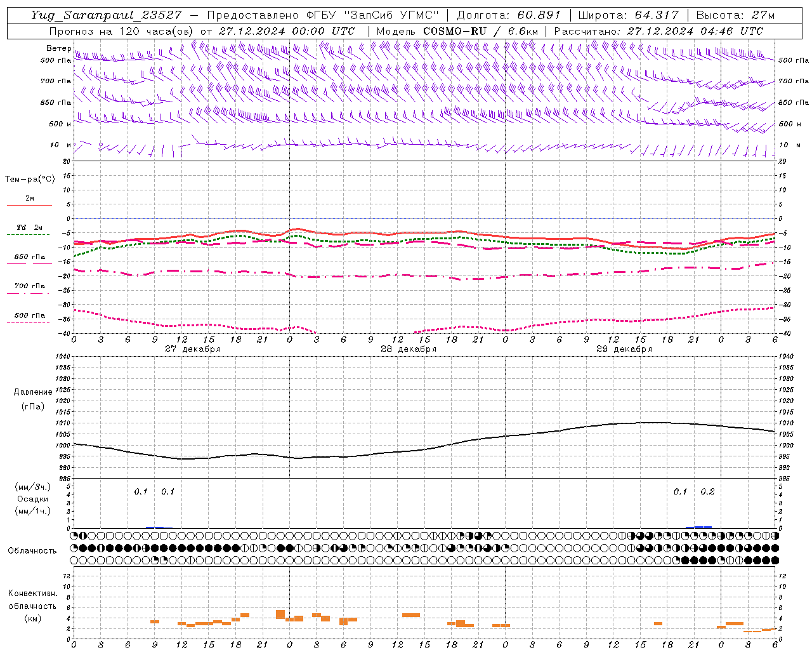Click the dashed sample under 850 гПа temperature legend

[x=29, y=264]
